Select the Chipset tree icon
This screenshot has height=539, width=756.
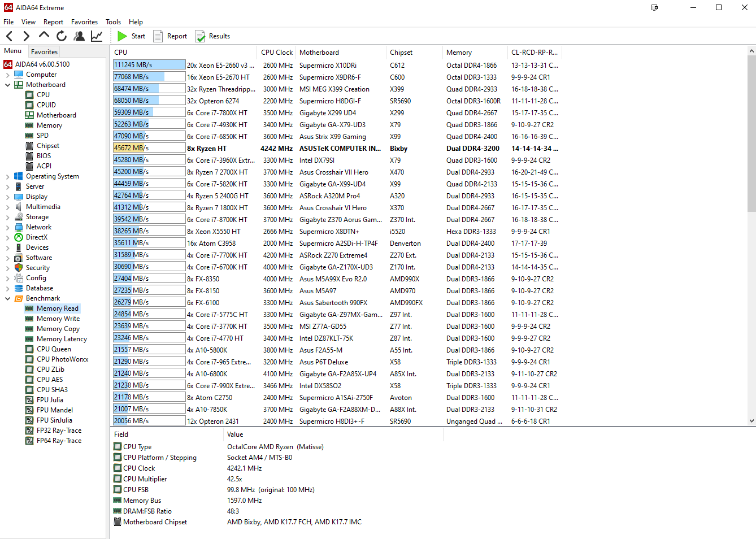point(29,146)
